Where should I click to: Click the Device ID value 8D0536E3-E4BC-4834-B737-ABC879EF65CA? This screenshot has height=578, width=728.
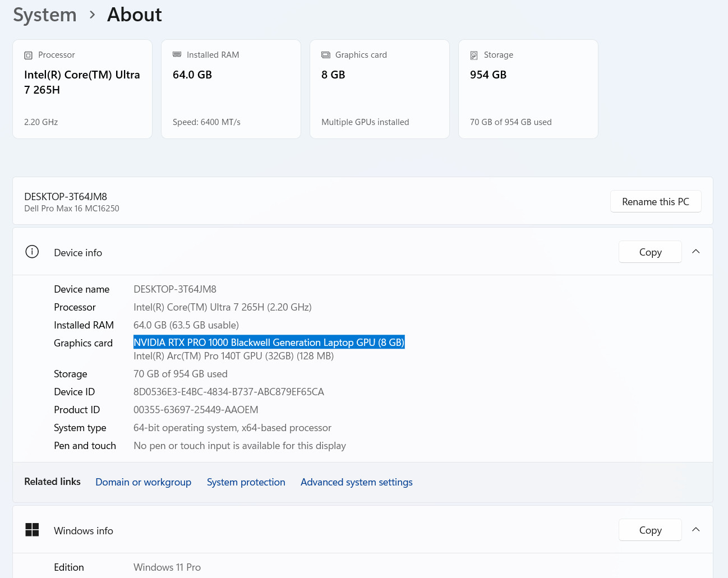pos(229,392)
